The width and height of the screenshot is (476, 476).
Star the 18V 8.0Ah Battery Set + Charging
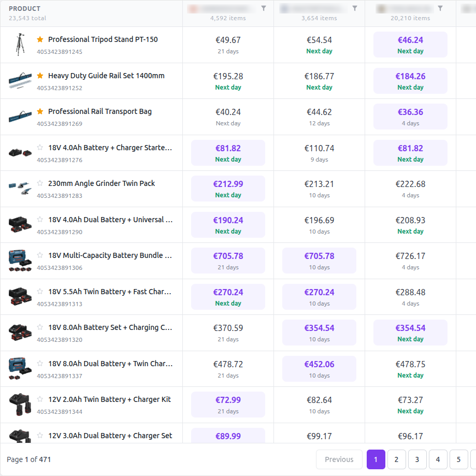40,327
